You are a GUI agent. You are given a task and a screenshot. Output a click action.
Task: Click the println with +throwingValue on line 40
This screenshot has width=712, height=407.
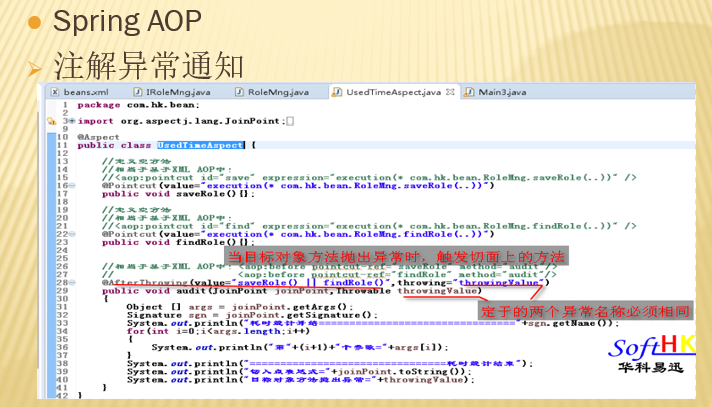(301, 380)
